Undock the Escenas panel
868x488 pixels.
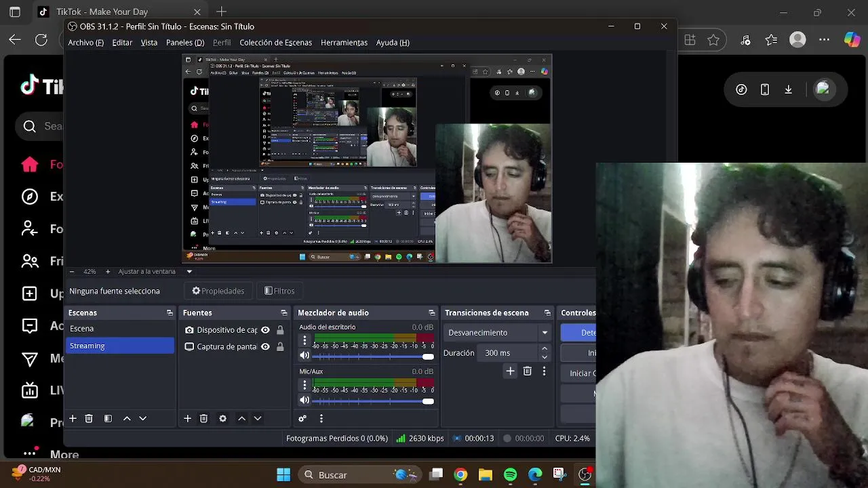click(x=170, y=313)
